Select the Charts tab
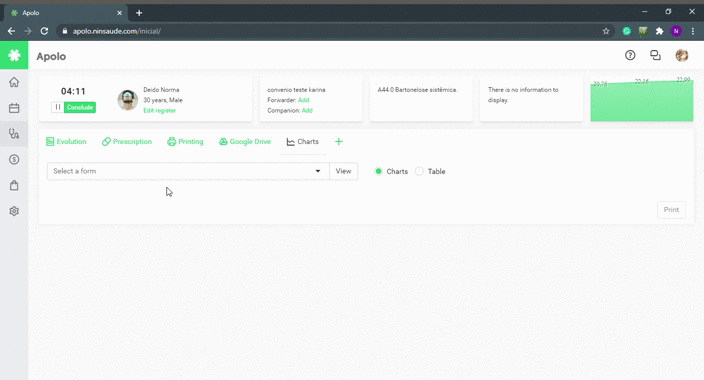Screen dimensions: 704x380 click(303, 141)
